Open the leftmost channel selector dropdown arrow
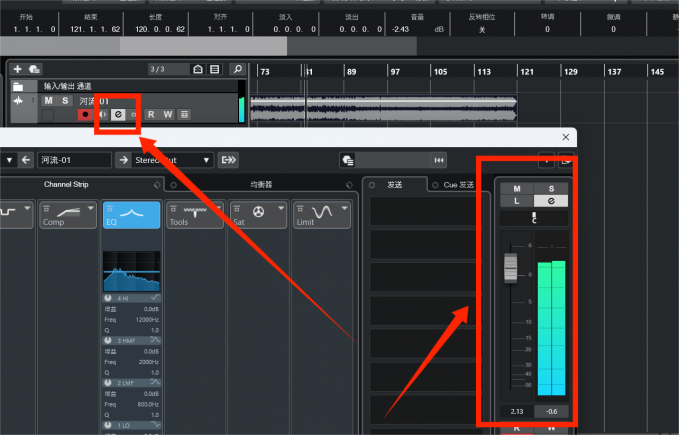The image size is (679, 435). pos(9,160)
